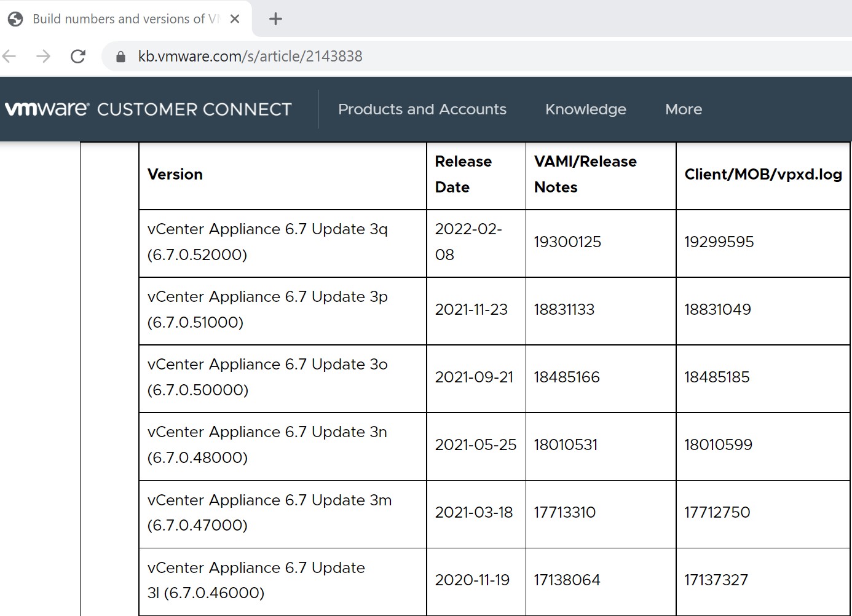Viewport: 852px width, 616px height.
Task: Select vCenter Appliance 6.7 Update 3p cell
Action: (283, 310)
